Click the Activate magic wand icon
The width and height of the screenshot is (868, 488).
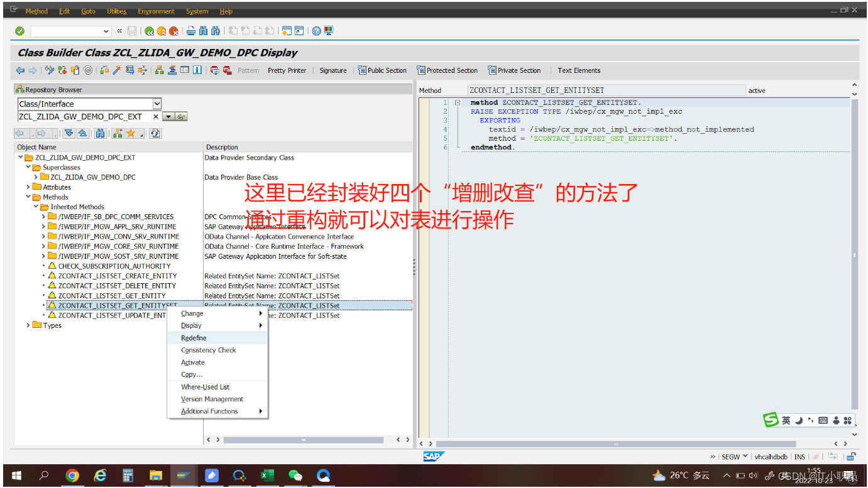[x=117, y=70]
